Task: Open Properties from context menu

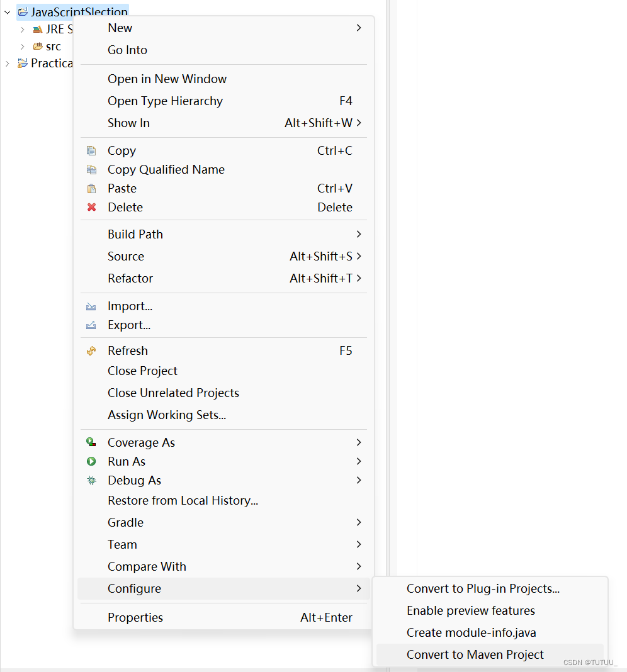Action: click(223, 617)
